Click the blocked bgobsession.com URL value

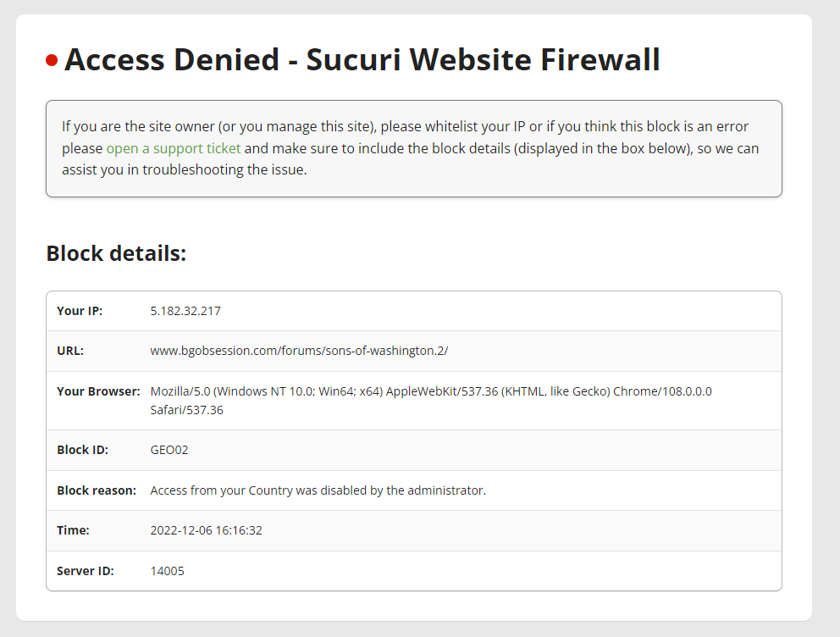[x=299, y=351]
